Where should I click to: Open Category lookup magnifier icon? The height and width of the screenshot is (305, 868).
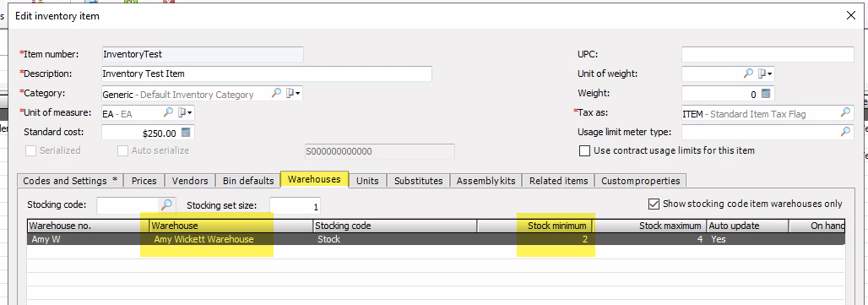[276, 94]
